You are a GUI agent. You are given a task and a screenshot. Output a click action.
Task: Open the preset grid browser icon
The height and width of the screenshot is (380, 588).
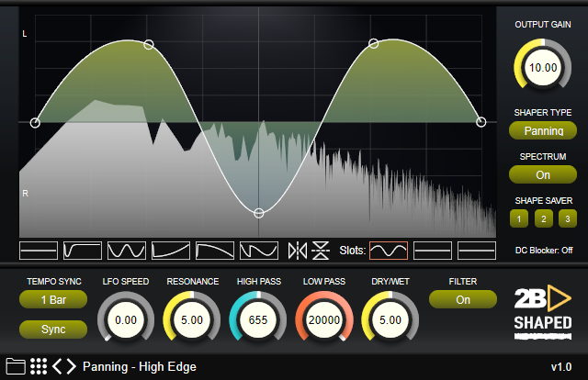click(x=39, y=366)
